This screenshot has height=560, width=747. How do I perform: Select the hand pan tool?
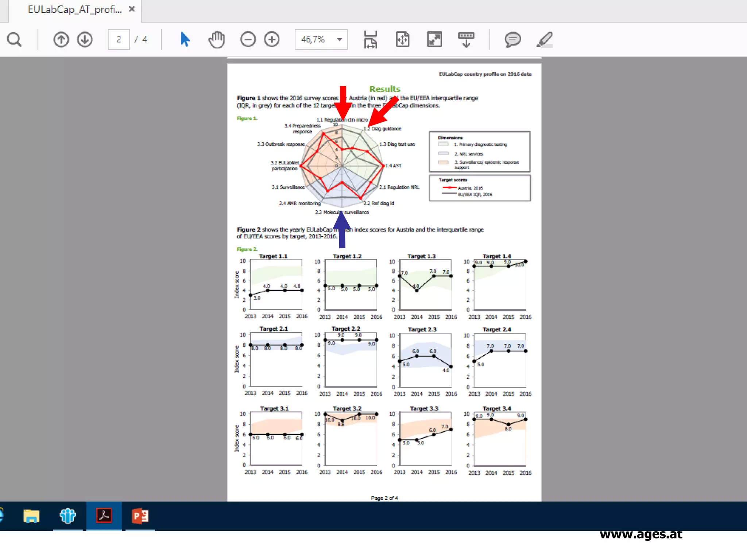(216, 39)
